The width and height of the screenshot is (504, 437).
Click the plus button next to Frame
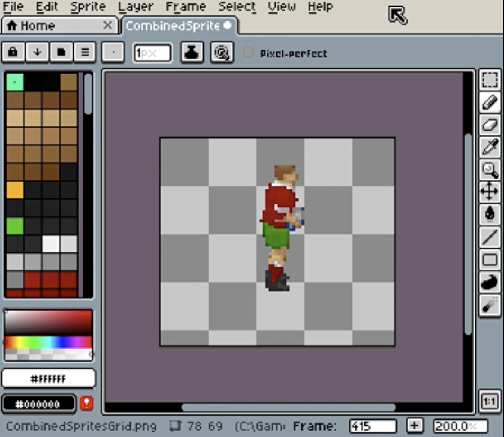click(415, 426)
